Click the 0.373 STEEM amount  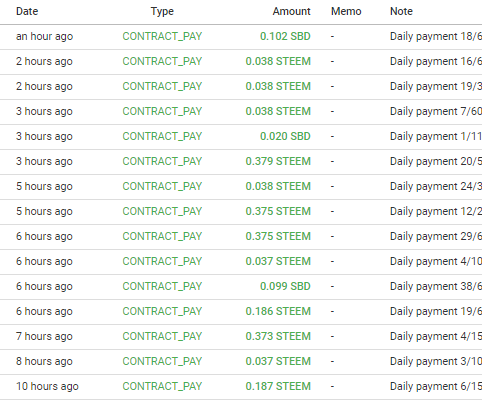(x=278, y=336)
